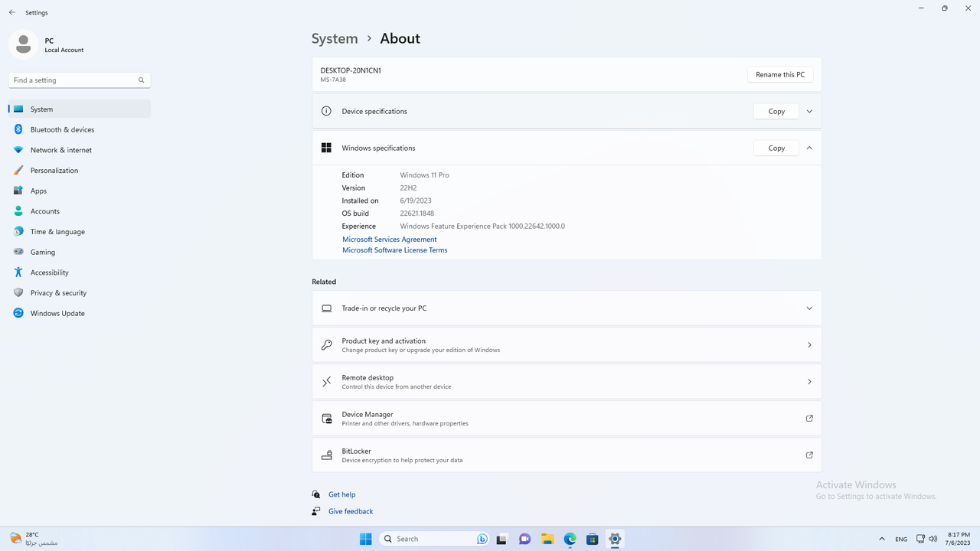Click the Bluetooth & devices icon

(x=18, y=129)
